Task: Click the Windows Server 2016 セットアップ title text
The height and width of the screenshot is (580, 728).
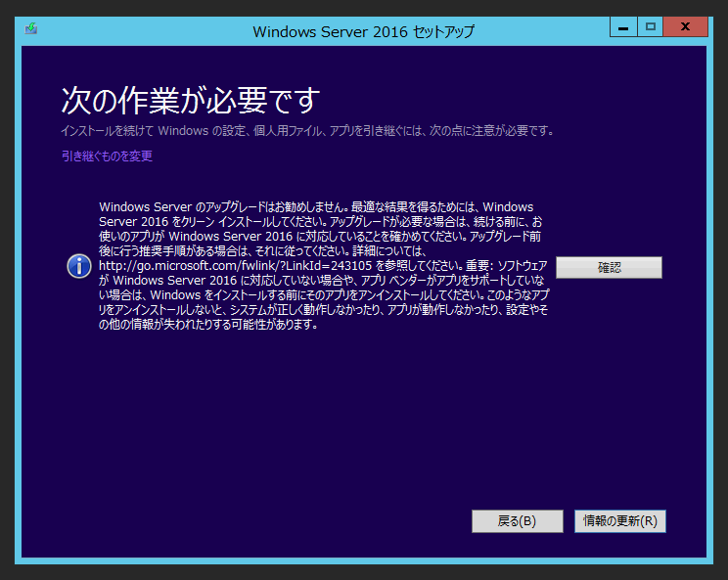Action: (364, 31)
